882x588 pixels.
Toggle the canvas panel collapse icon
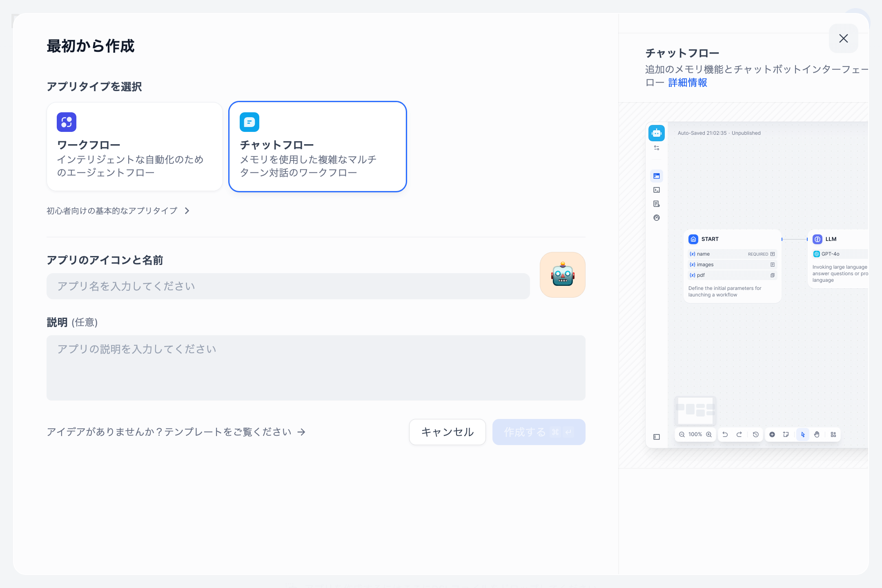coord(657,437)
